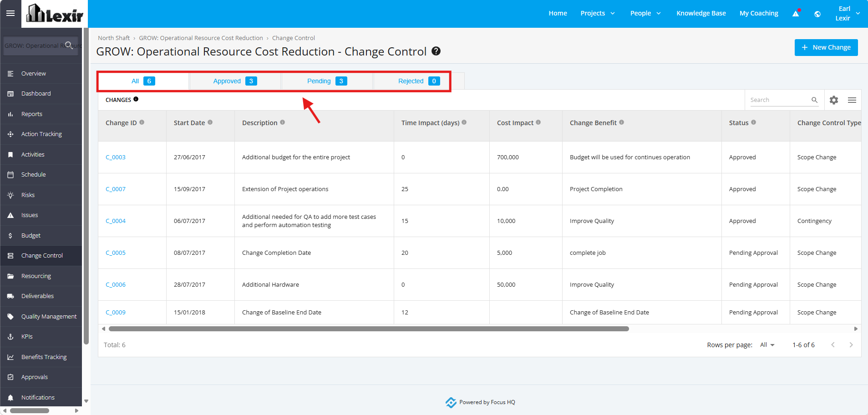
Task: Open change C_0003 link
Action: tap(116, 157)
